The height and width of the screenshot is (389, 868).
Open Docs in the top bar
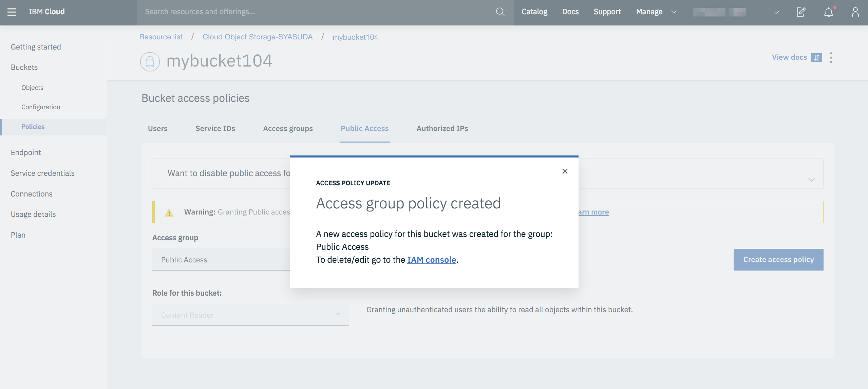point(570,12)
